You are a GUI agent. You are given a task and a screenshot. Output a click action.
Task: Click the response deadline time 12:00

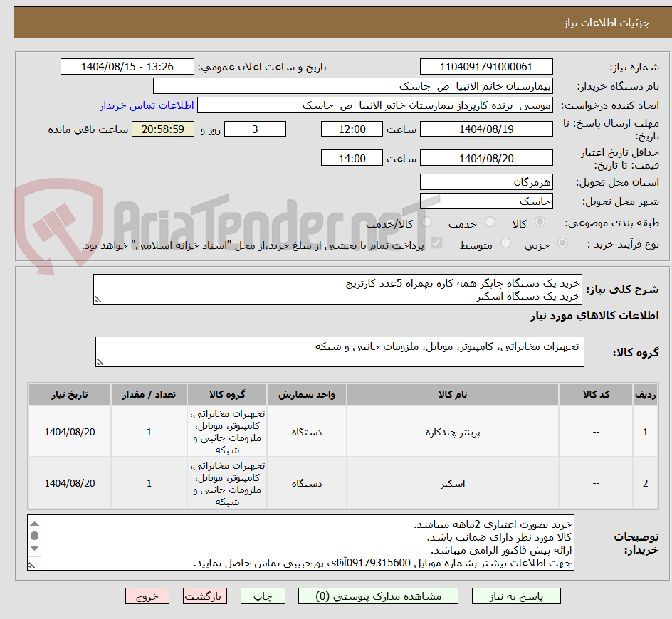(352, 129)
